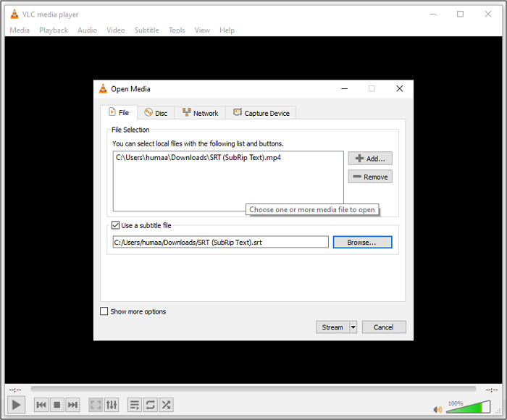The height and width of the screenshot is (420, 507).
Task: Toggle fullscreen video mode icon
Action: (96, 405)
